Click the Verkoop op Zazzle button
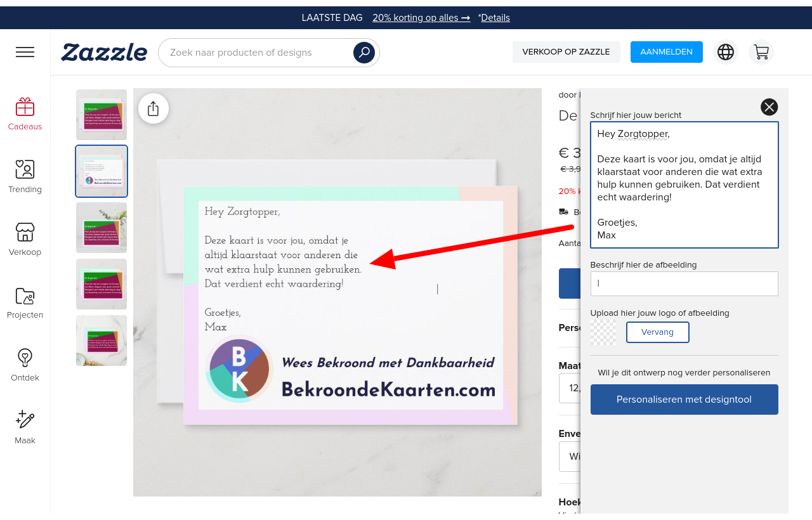 click(x=566, y=52)
